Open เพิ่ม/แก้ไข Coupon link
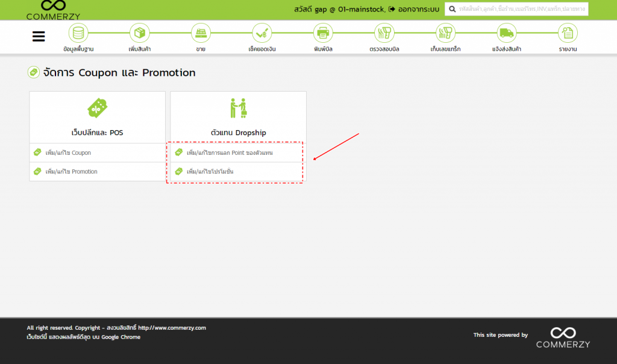 [68, 152]
